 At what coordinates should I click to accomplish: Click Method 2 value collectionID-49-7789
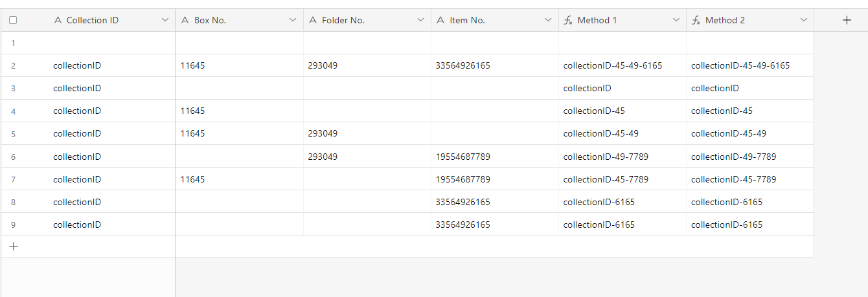click(733, 157)
